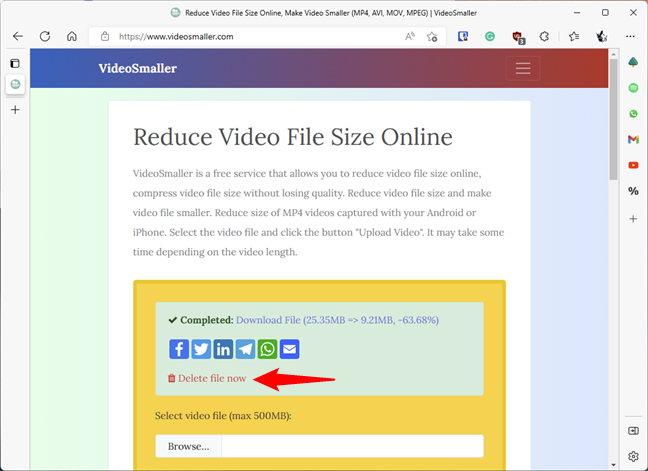Share via the LinkedIn icon
The width and height of the screenshot is (648, 471).
coord(223,349)
